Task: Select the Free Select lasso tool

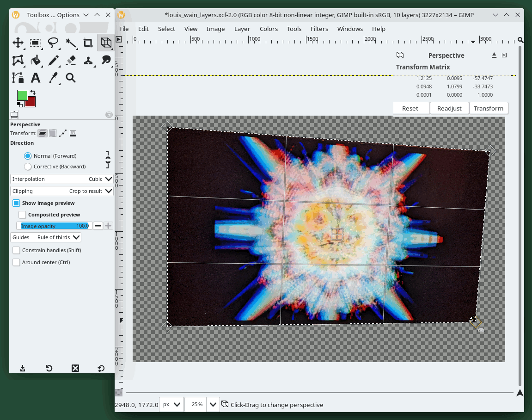Action: coord(53,43)
